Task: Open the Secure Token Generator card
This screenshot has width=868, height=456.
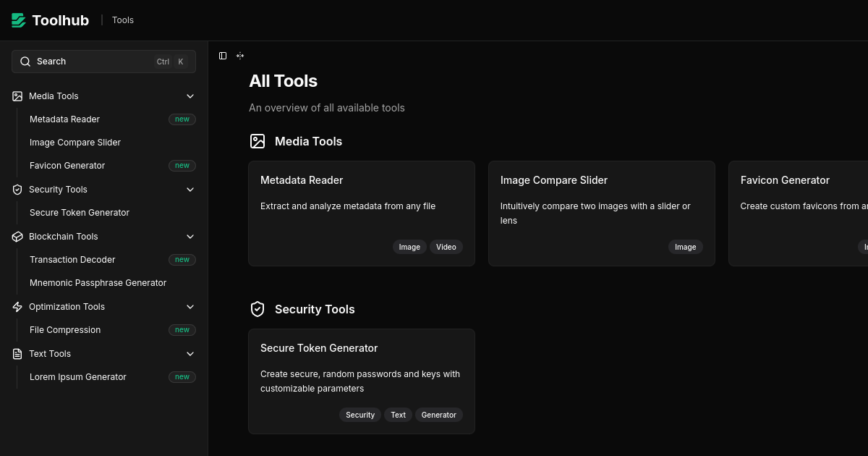Action: pos(361,381)
